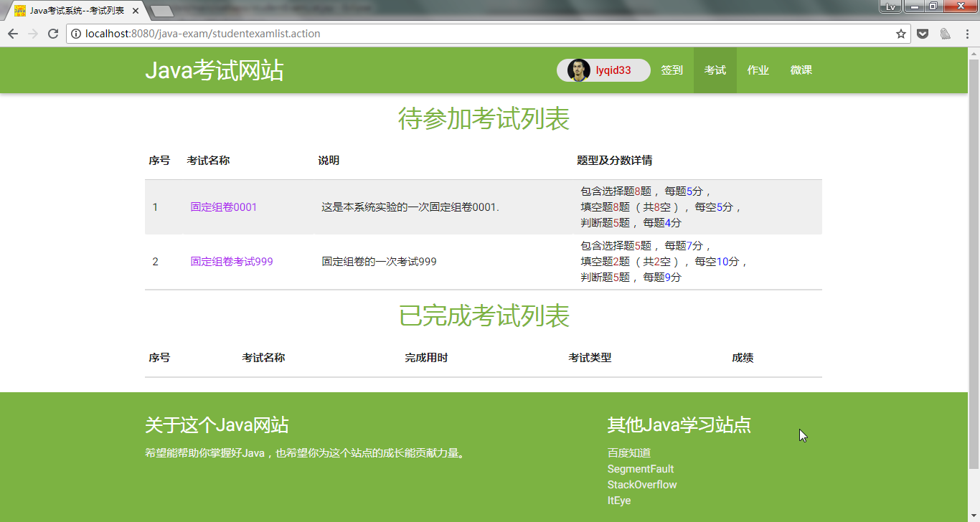
Task: Click serial number 1 in the exam table
Action: pyautogui.click(x=155, y=207)
